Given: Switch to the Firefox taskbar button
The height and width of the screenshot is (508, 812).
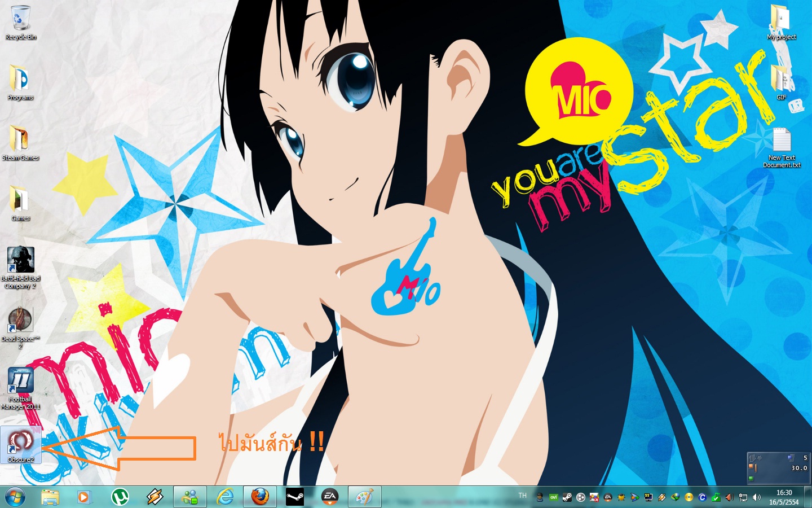Looking at the screenshot, I should click(260, 497).
